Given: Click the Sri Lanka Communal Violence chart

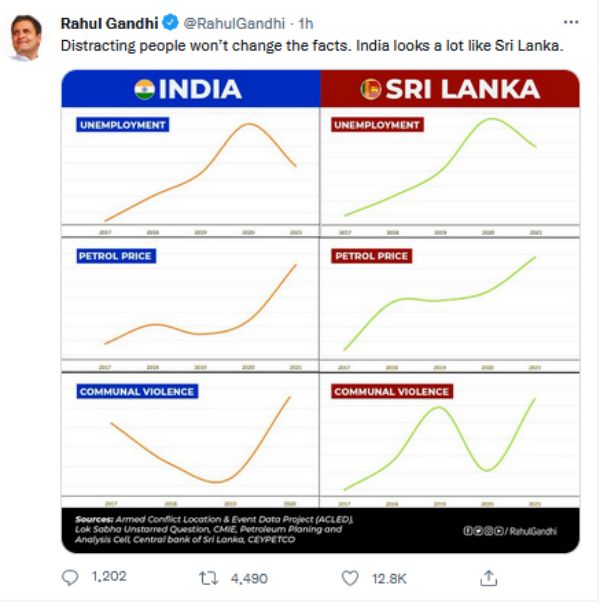Looking at the screenshot, I should click(x=448, y=440).
